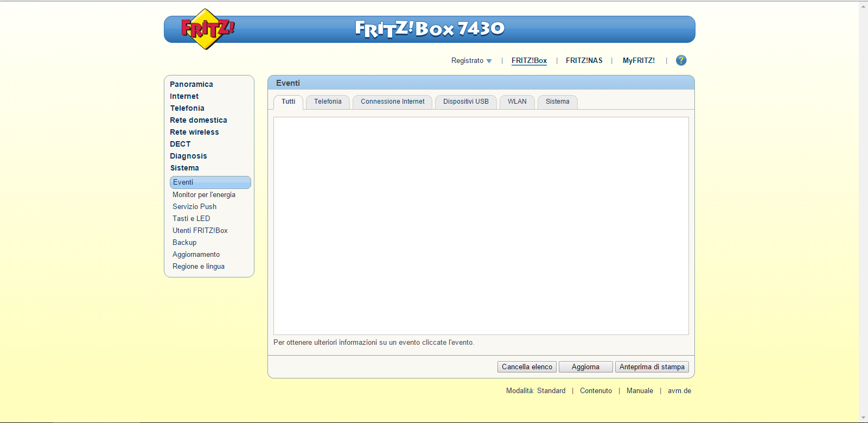
Task: Expand the Rete domestica menu section
Action: (x=198, y=120)
